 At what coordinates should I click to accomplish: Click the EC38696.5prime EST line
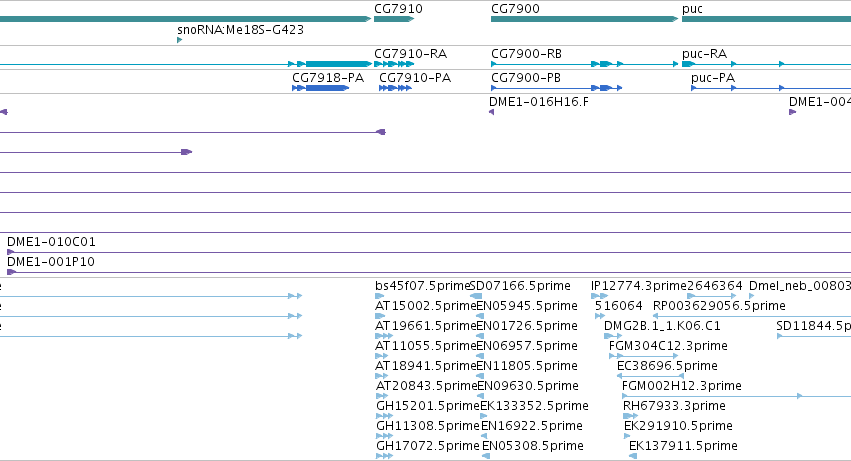651,376
